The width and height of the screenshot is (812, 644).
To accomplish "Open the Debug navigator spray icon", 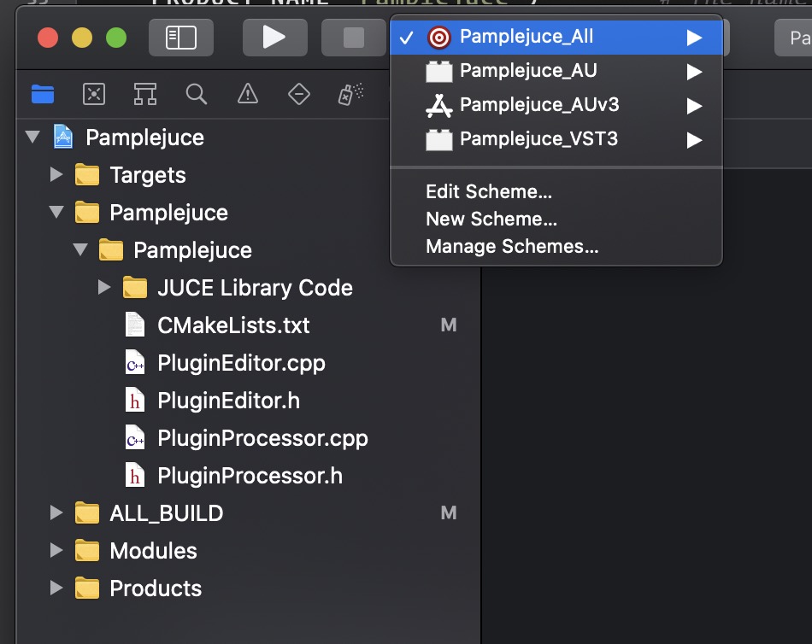I will click(350, 94).
